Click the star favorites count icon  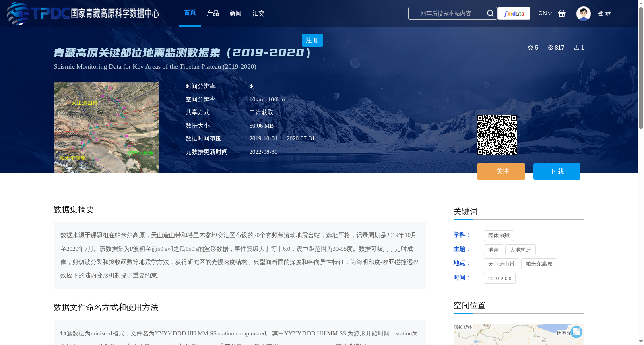[530, 48]
